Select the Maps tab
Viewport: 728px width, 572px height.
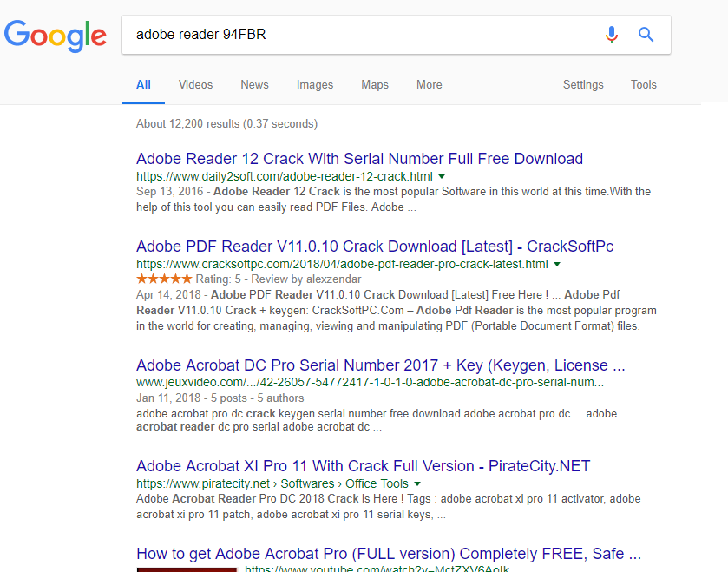pos(375,85)
